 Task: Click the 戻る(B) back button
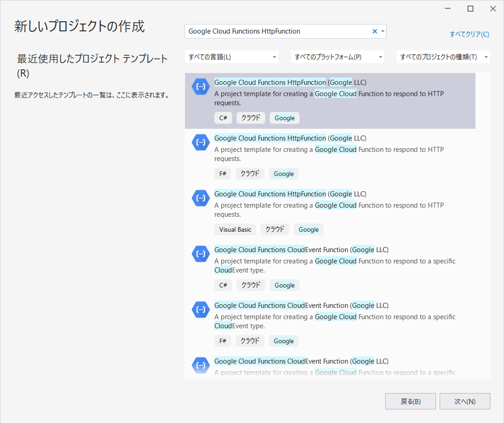(x=410, y=401)
